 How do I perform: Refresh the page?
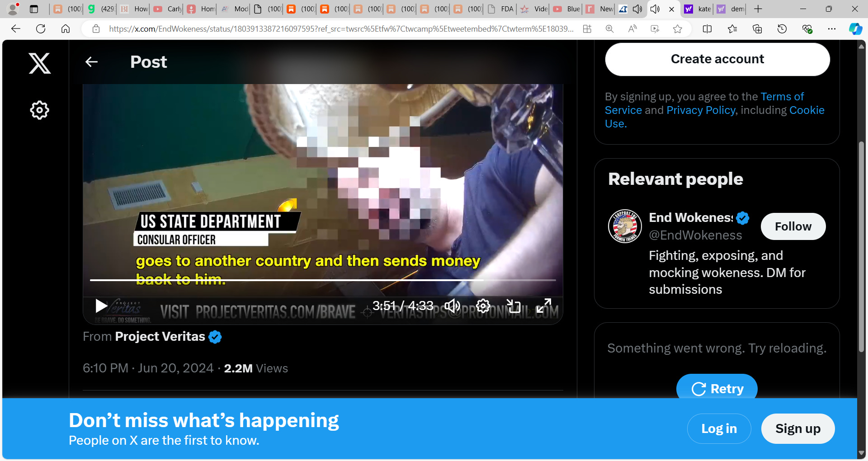coord(41,29)
